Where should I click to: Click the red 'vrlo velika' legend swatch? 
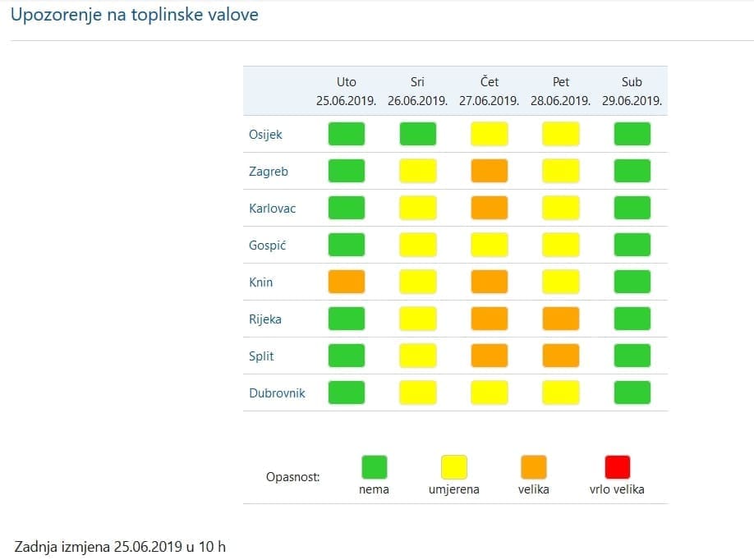pyautogui.click(x=617, y=467)
